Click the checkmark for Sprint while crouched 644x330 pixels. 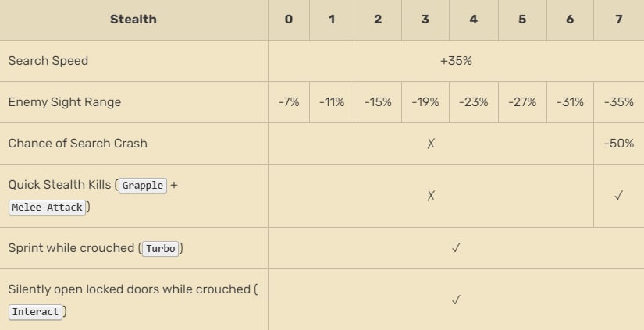pos(456,248)
